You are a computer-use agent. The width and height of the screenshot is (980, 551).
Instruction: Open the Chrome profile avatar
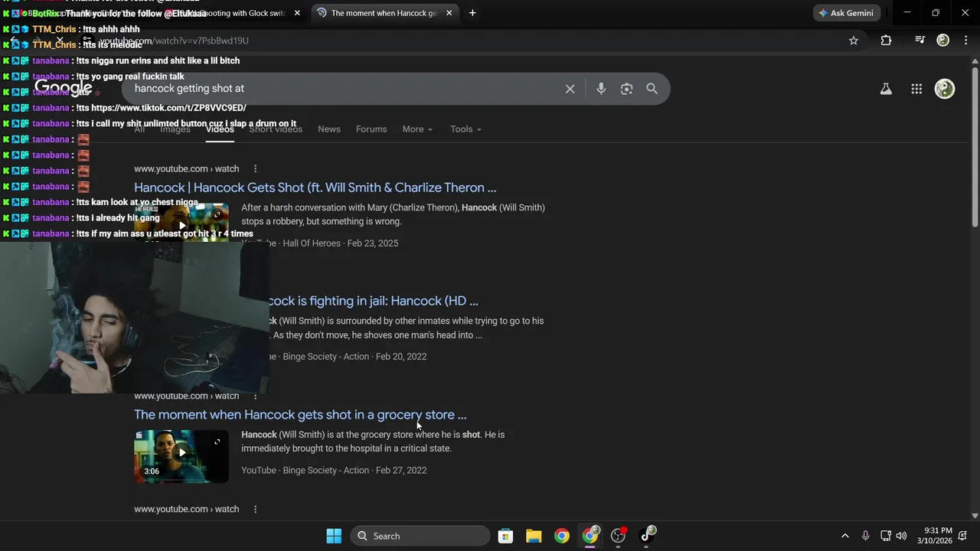click(943, 41)
